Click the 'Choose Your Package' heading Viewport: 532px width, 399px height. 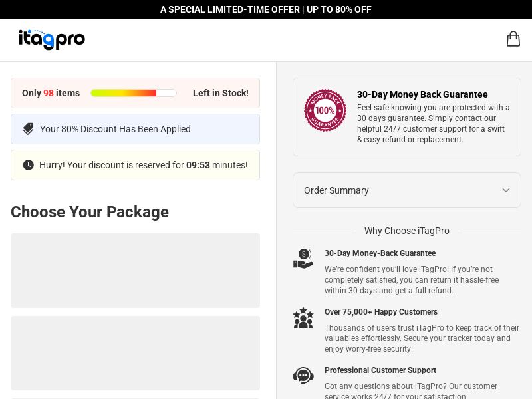90,212
